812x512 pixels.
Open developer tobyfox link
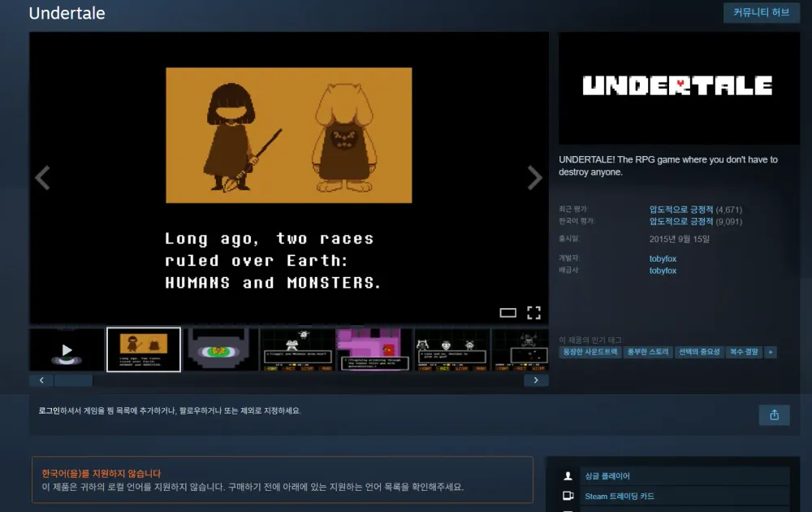tap(663, 258)
